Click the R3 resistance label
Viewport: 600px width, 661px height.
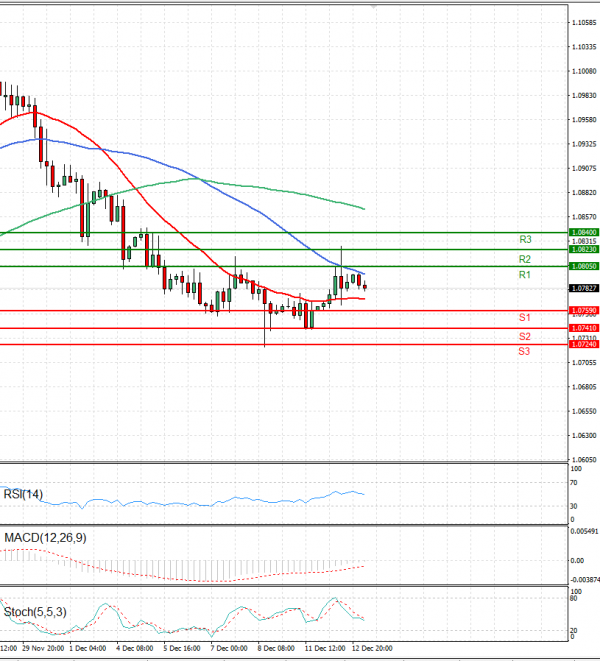pyautogui.click(x=525, y=239)
